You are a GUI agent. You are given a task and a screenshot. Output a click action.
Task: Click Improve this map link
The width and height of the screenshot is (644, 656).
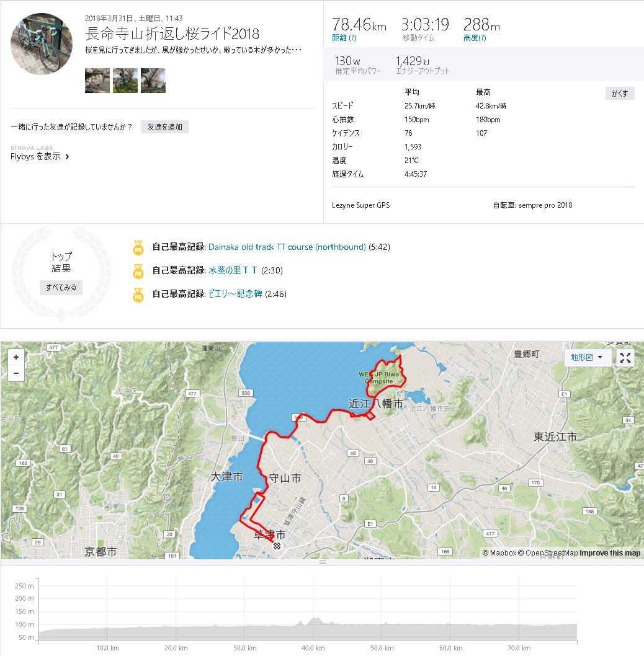click(x=610, y=553)
